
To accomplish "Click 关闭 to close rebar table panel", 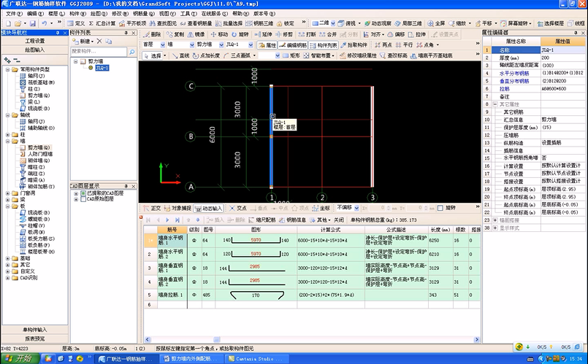I will pyautogui.click(x=339, y=220).
